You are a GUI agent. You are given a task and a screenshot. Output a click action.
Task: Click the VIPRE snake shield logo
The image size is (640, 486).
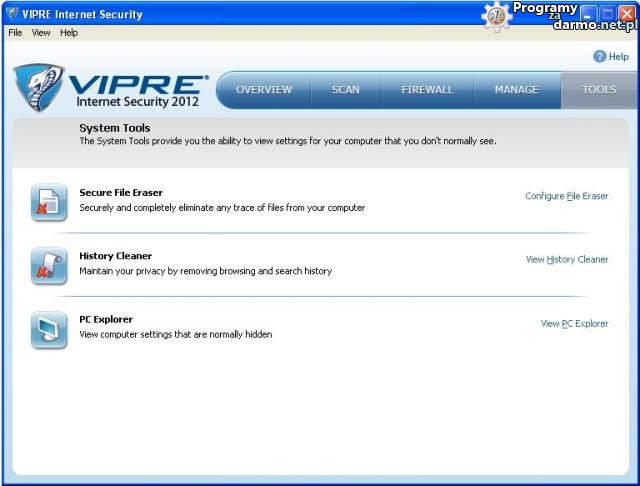pyautogui.click(x=38, y=88)
